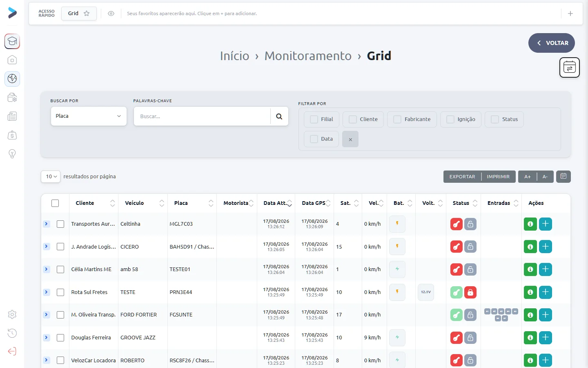Enable the Fabricante filter checkbox
Image resolution: width=588 pixels, height=368 pixels.
(397, 119)
